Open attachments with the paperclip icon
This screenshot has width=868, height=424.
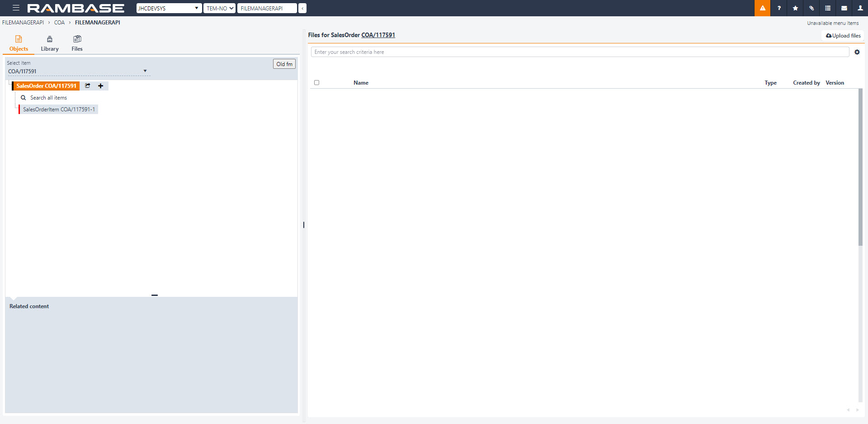point(811,8)
